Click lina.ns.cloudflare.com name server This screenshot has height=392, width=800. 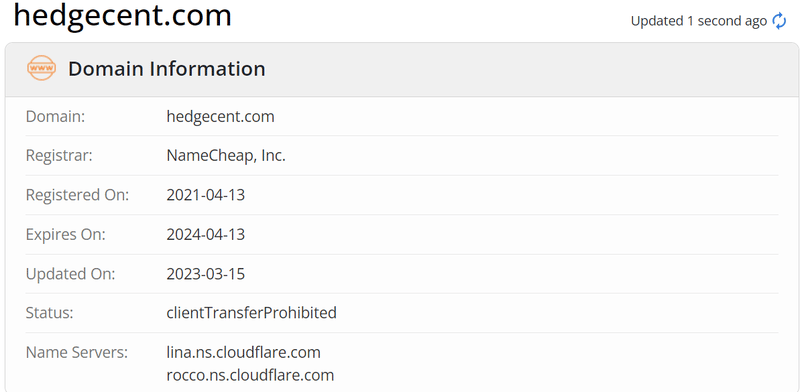coord(243,352)
